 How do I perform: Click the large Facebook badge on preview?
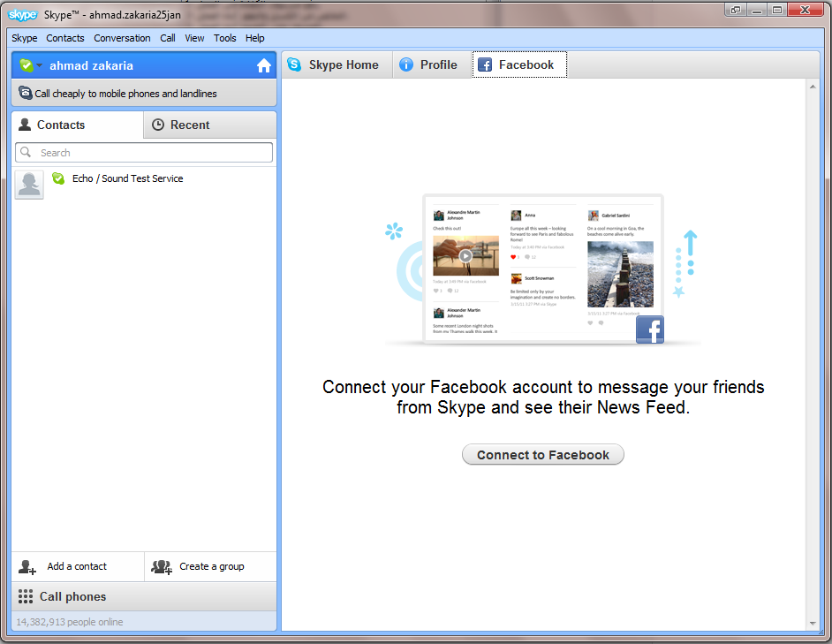[x=650, y=330]
